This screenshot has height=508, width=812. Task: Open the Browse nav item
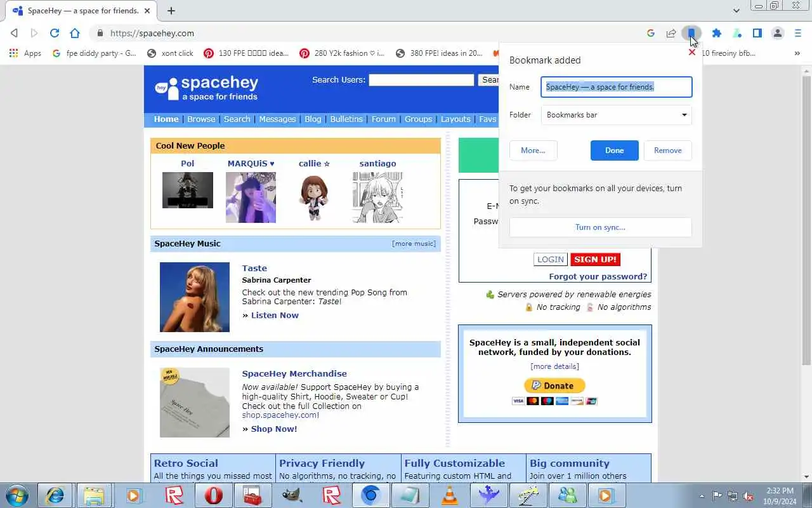[201, 119]
